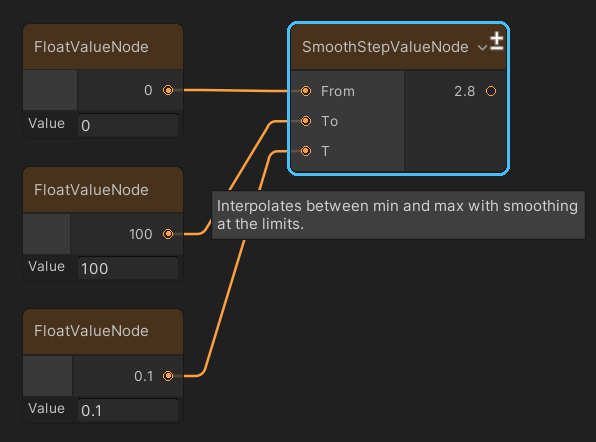Click the From input port
Viewport: 596px width, 442px height.
[x=306, y=91]
